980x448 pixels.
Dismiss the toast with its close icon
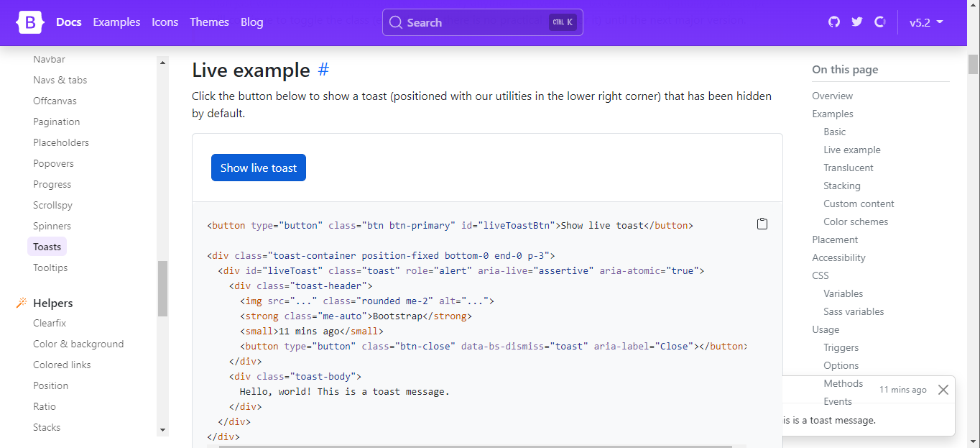click(x=943, y=390)
